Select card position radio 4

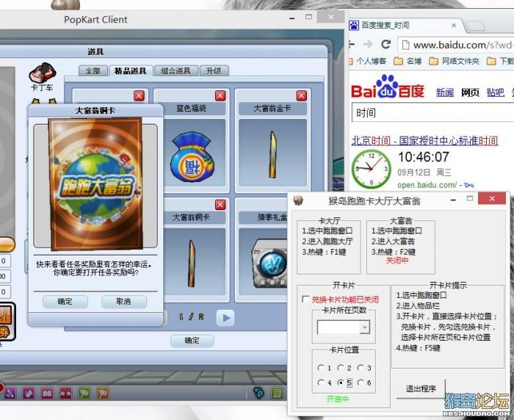coord(321,383)
